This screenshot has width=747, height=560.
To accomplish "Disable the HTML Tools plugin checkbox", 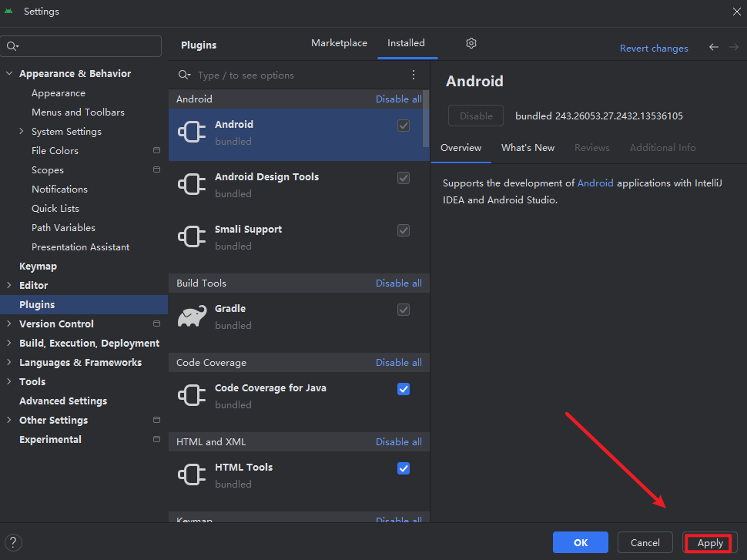I will point(404,468).
